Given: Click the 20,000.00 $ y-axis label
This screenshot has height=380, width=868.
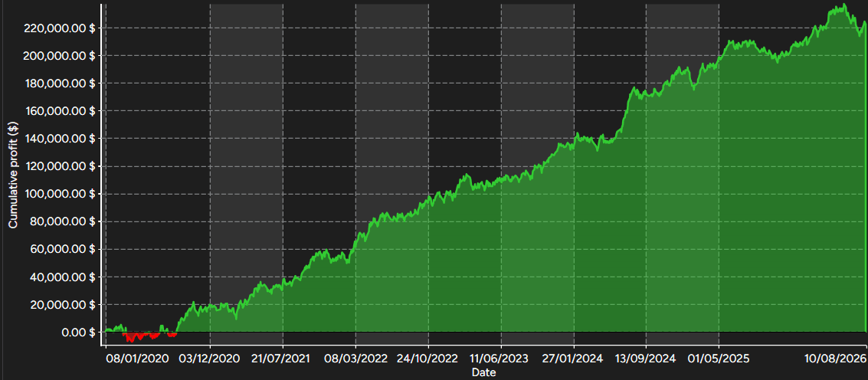Looking at the screenshot, I should 62,305.
